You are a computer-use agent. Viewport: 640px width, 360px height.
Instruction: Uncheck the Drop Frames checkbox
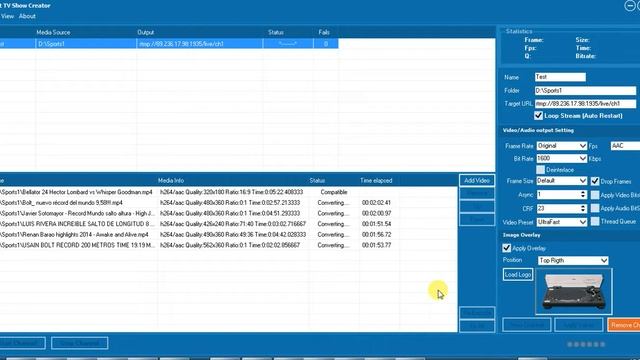pos(595,181)
